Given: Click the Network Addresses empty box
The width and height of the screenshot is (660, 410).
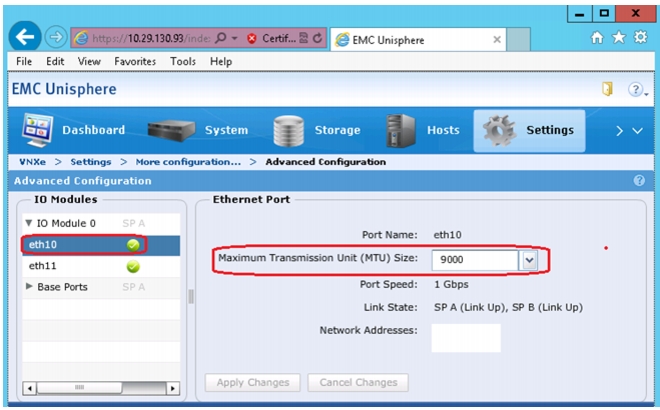Looking at the screenshot, I should 466,338.
